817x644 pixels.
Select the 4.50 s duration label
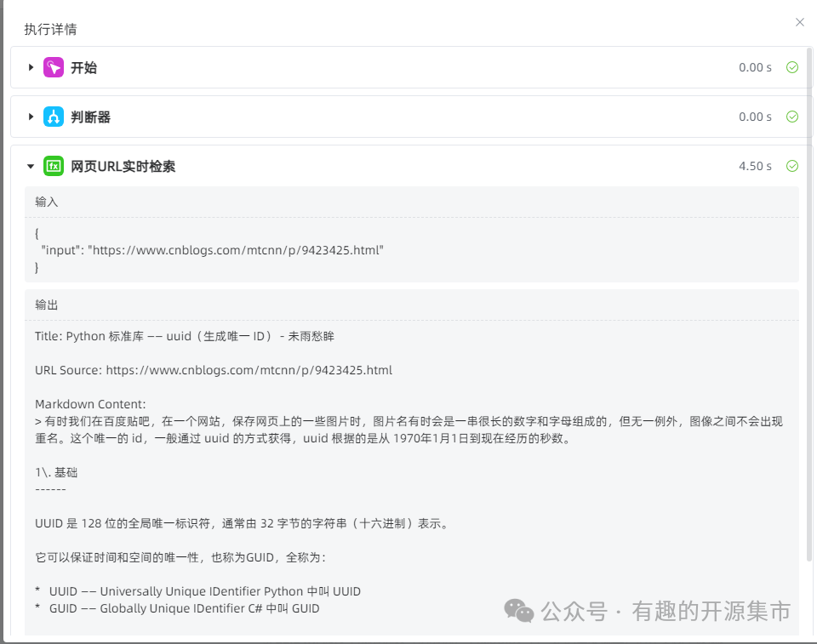pos(755,166)
